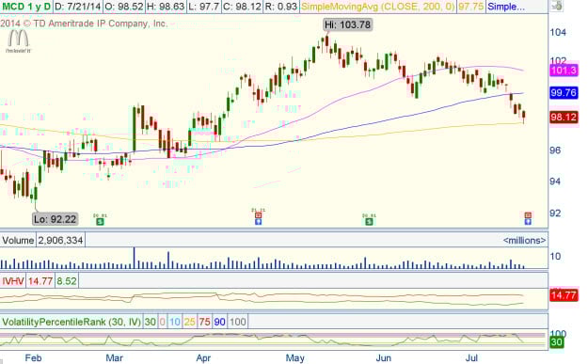This screenshot has height=364, width=588.
Task: Click the green 8.52 IVHV value
Action: (x=67, y=281)
